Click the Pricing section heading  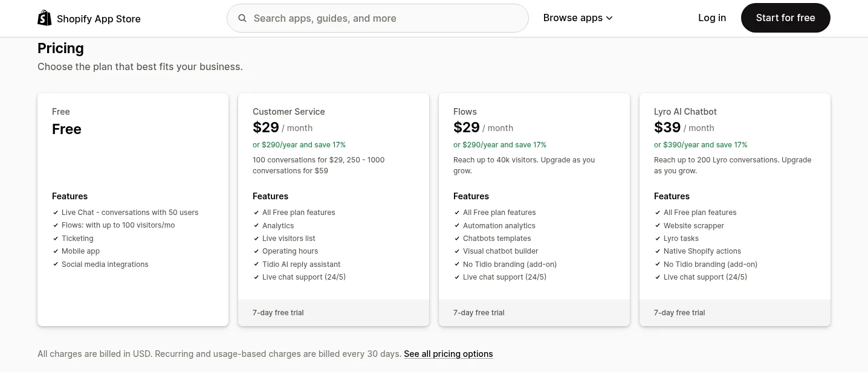60,48
